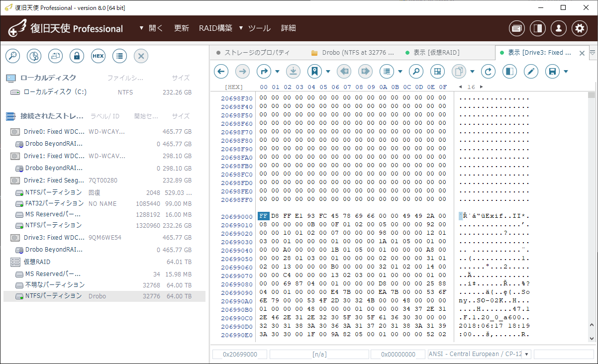598x364 pixels.
Task: Click the partition search pie-chart icon
Action: tap(34, 56)
